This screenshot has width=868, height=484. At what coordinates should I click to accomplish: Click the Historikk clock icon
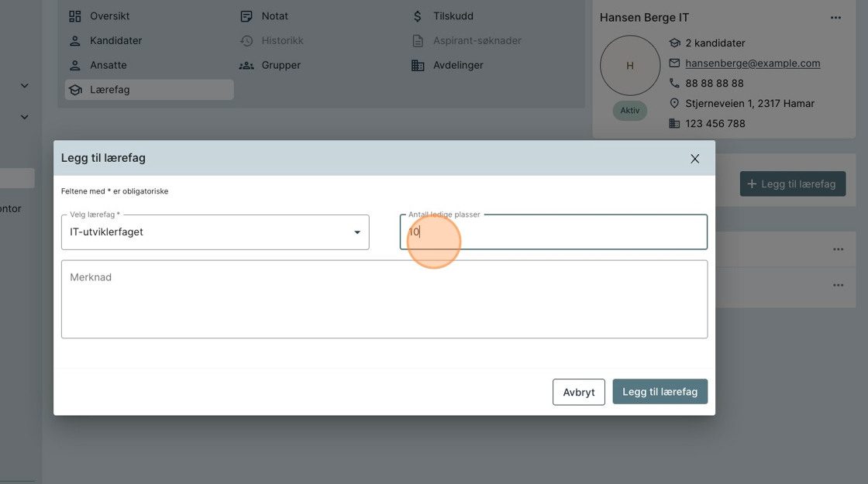tap(246, 40)
